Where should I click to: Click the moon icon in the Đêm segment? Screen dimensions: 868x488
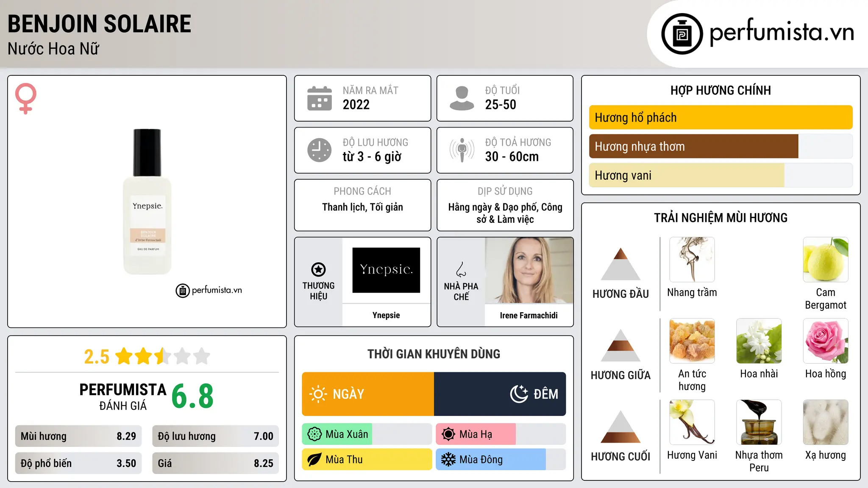point(519,394)
